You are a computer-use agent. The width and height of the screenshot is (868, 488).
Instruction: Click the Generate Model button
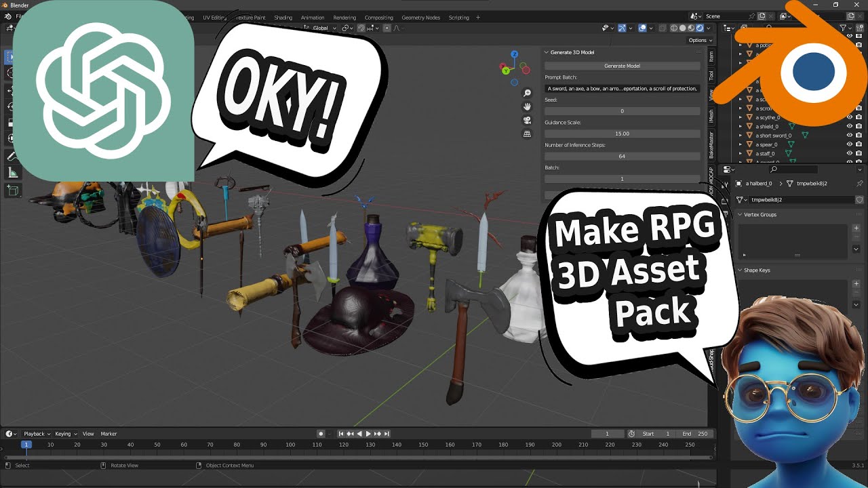click(x=622, y=66)
